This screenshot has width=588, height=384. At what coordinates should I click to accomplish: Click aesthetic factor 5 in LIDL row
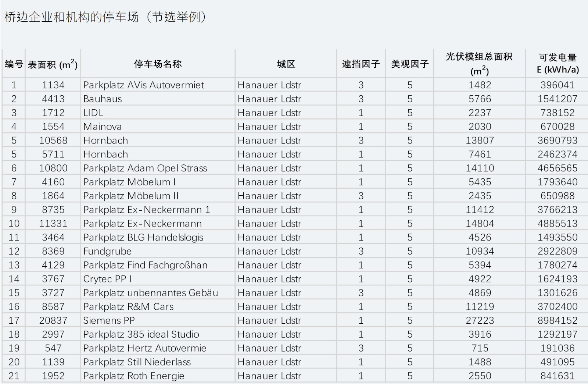point(410,113)
